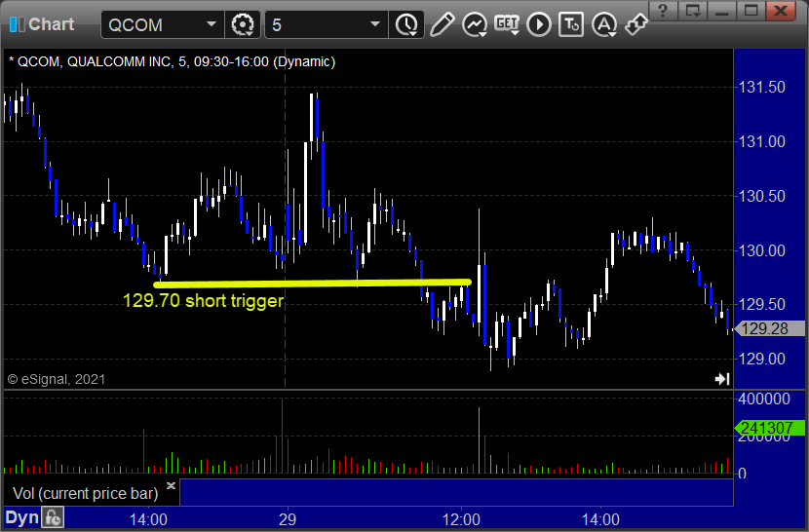This screenshot has width=809, height=532.
Task: Start bar replay play button
Action: tap(539, 24)
